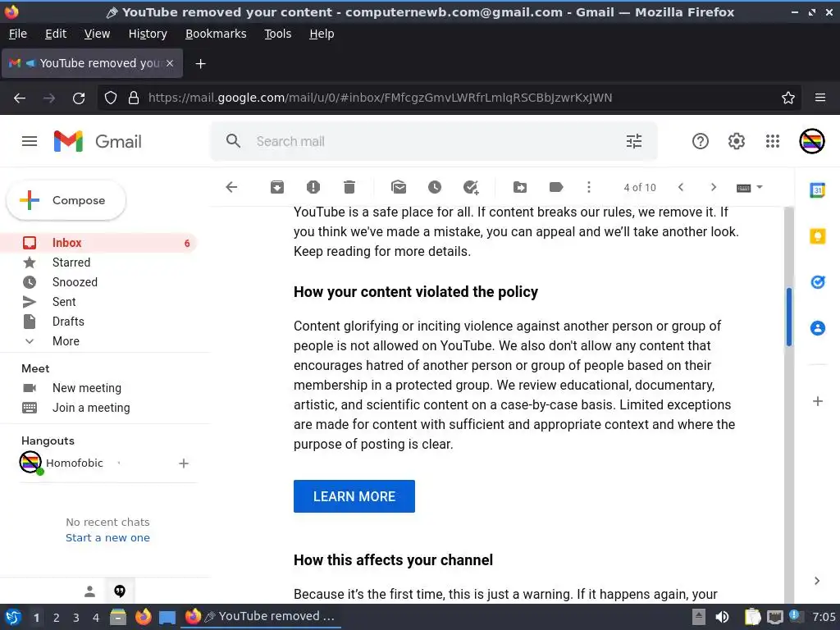Open Google Keep side panel
Screen dimensions: 840x630
click(x=818, y=236)
